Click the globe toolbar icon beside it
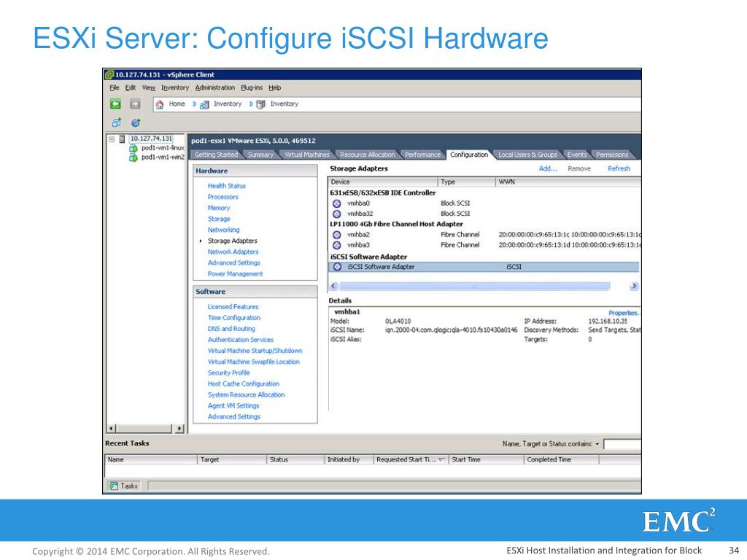 click(x=136, y=122)
